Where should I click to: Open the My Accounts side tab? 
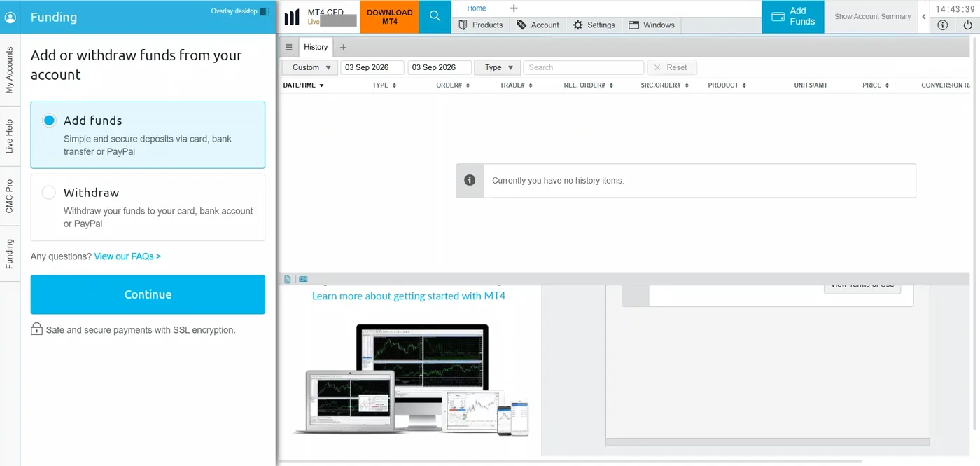[x=10, y=70]
